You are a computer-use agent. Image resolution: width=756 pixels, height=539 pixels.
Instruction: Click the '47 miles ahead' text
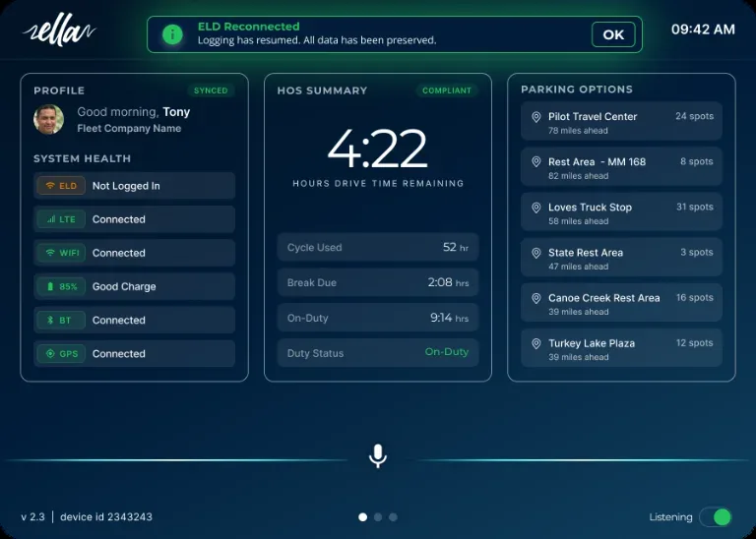(578, 267)
